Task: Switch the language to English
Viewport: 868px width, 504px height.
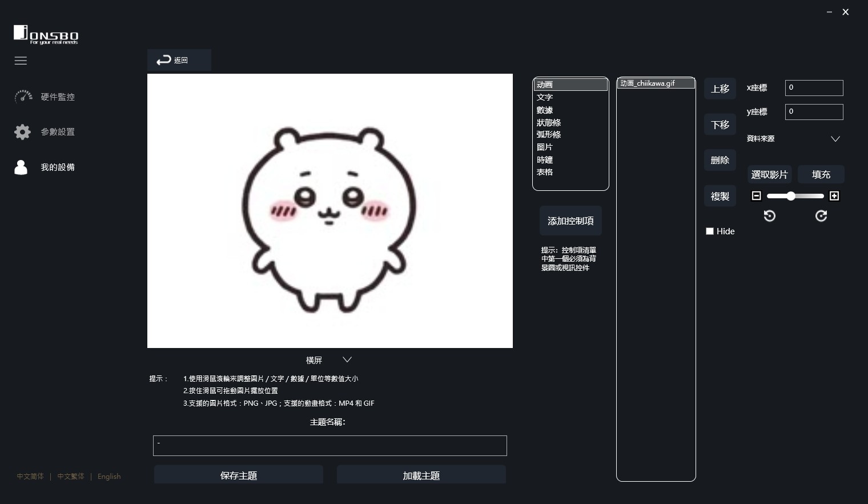Action: (x=109, y=477)
